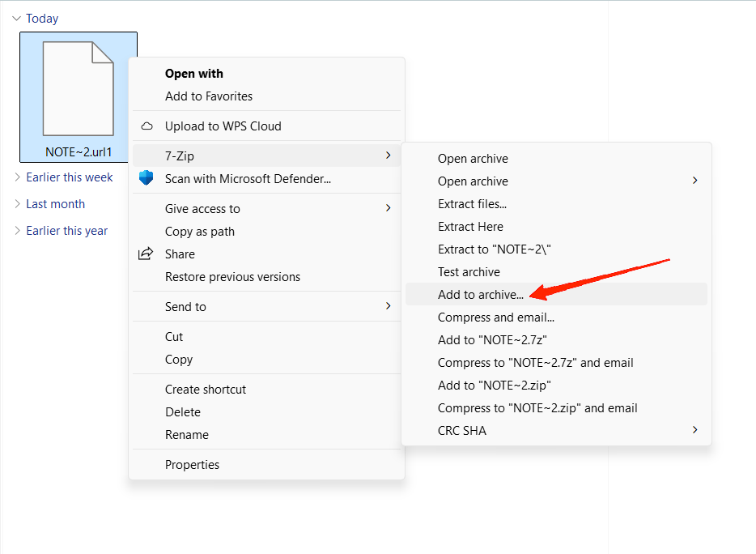Viewport: 756px width, 554px height.
Task: Click the Share arrow icon
Action: coord(146,254)
